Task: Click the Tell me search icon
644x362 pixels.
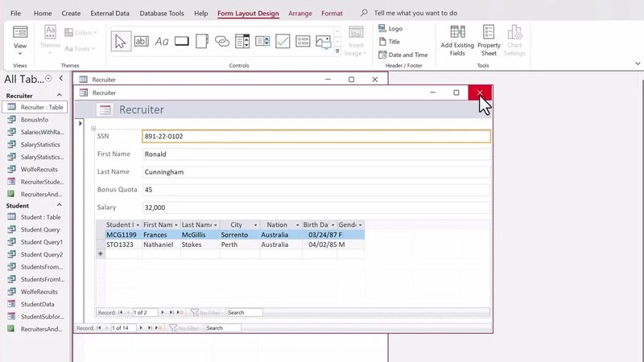Action: point(364,13)
